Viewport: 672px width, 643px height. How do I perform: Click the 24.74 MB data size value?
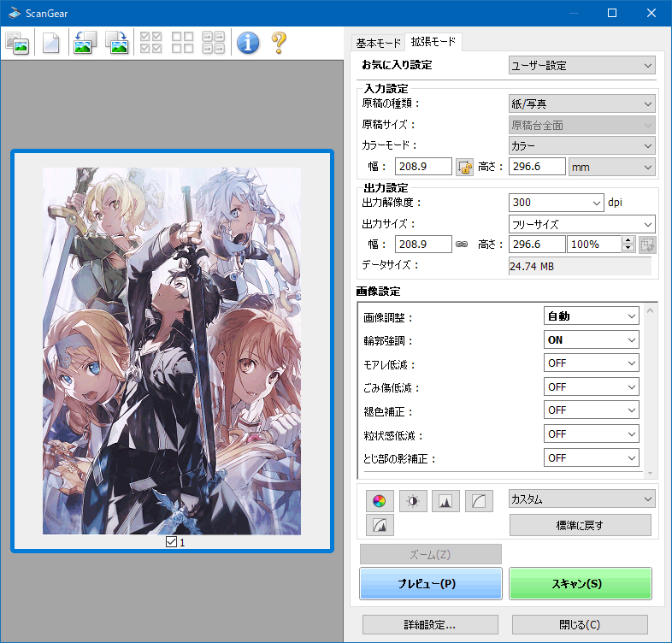tap(532, 266)
